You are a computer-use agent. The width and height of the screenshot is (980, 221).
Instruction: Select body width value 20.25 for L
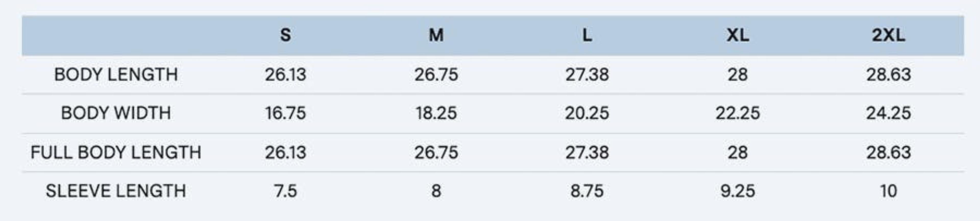click(587, 113)
